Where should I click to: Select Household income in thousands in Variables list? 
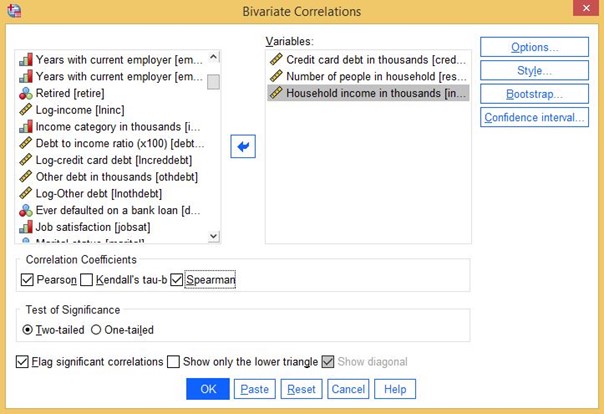tap(365, 93)
